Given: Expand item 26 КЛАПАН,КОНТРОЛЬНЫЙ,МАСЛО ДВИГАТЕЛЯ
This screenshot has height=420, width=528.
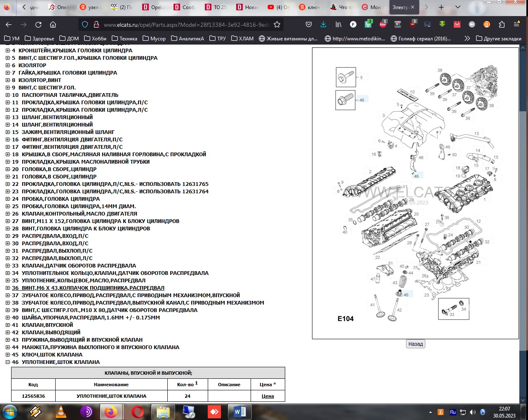Looking at the screenshot, I should tap(7, 214).
